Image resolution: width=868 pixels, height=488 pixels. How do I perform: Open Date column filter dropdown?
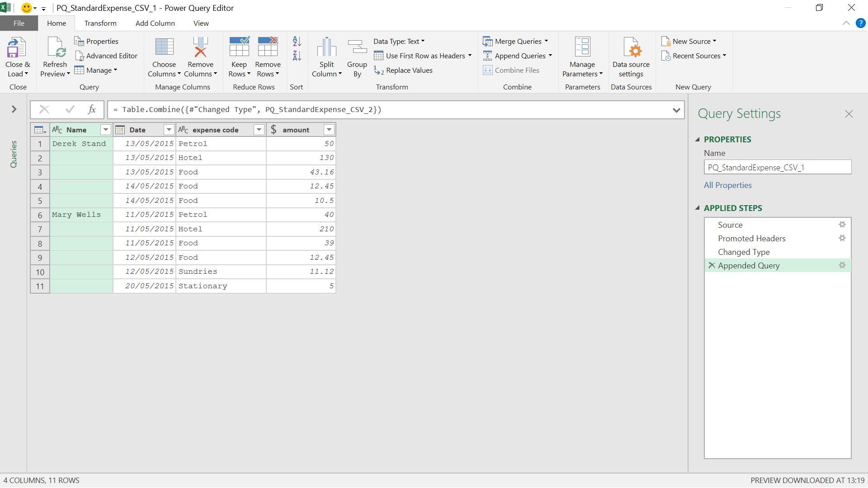coord(169,130)
